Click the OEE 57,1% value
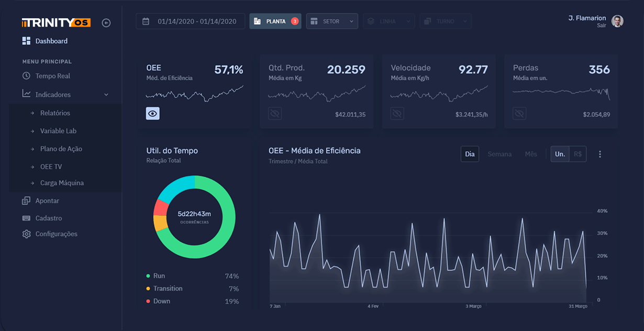The width and height of the screenshot is (644, 331). 229,70
